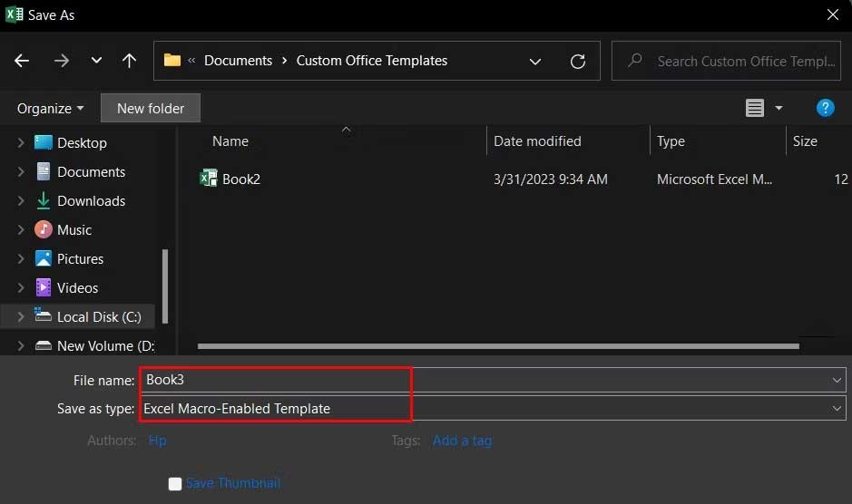Sort files by the Size column
The image size is (852, 504).
pos(805,141)
